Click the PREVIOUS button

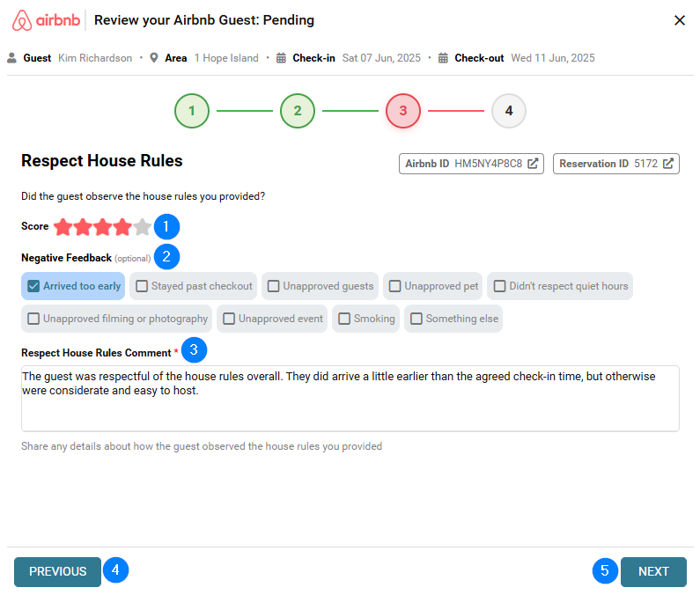coord(57,571)
